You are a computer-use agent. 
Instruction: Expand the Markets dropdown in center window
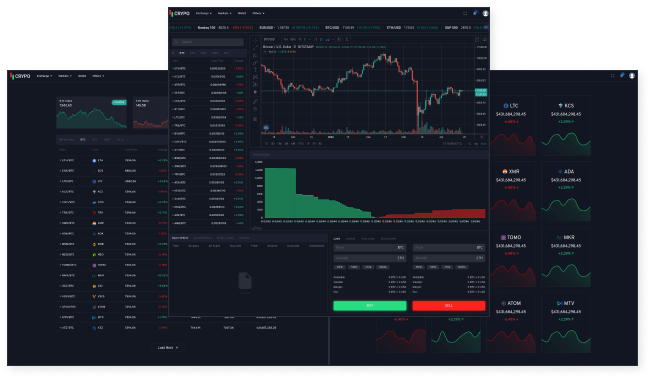(225, 13)
